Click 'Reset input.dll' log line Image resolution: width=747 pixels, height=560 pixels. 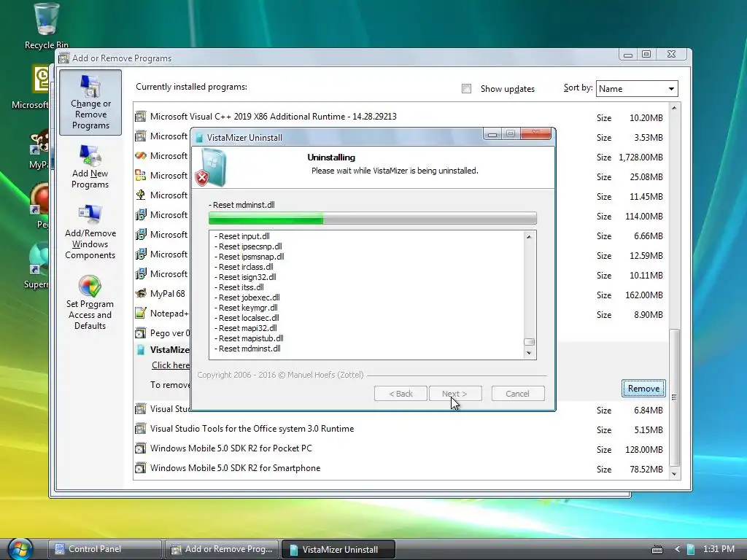coord(242,236)
